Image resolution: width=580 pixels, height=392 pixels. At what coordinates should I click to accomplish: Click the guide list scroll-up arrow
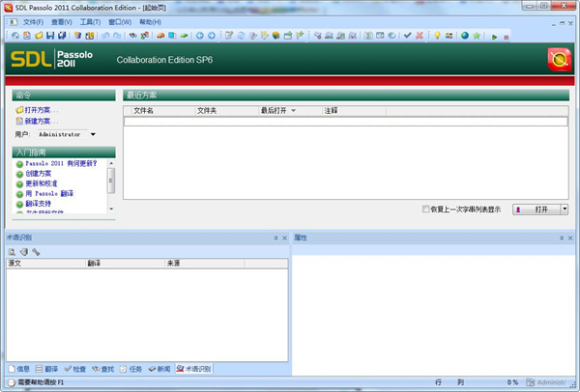point(111,163)
